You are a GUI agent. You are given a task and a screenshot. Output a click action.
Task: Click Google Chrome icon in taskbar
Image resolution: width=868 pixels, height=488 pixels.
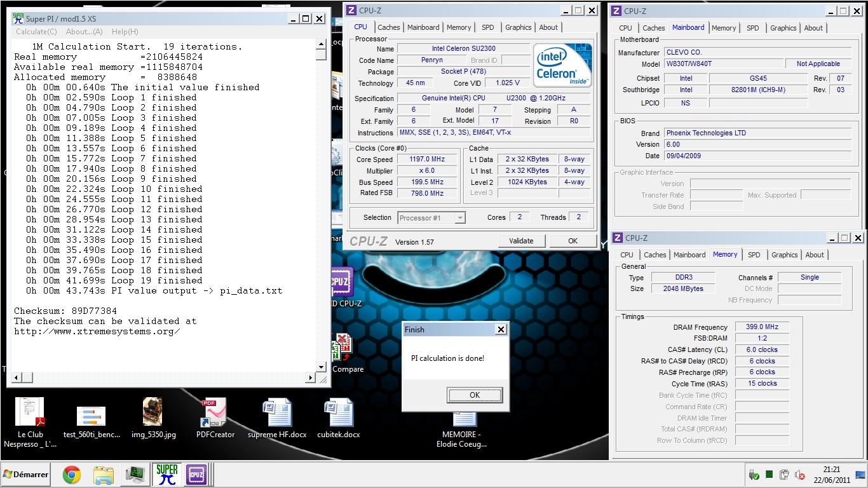click(x=71, y=475)
